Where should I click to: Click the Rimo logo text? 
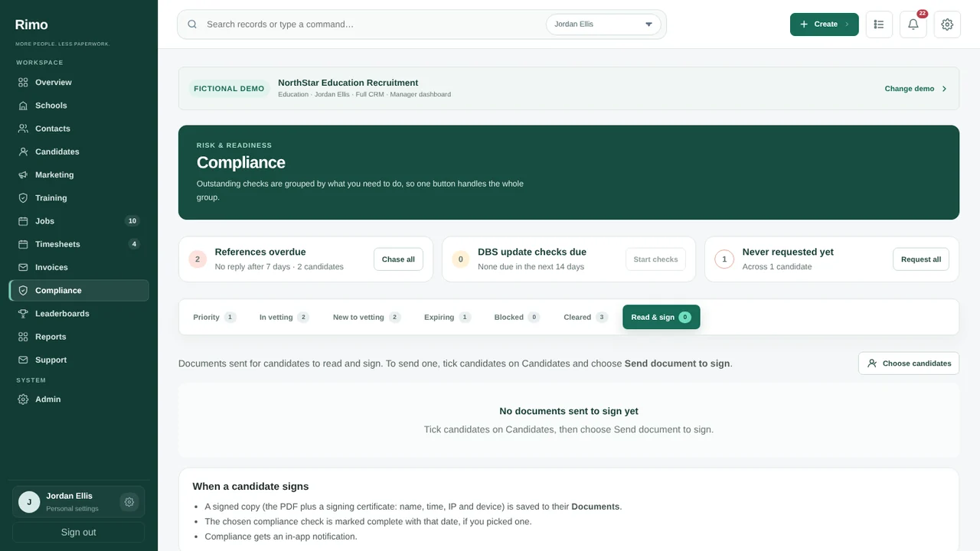(x=31, y=25)
